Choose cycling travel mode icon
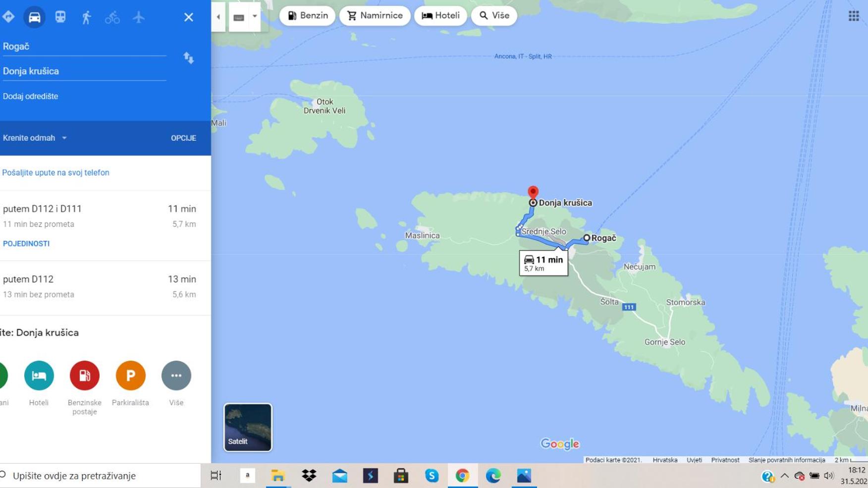868x488 pixels. click(112, 17)
